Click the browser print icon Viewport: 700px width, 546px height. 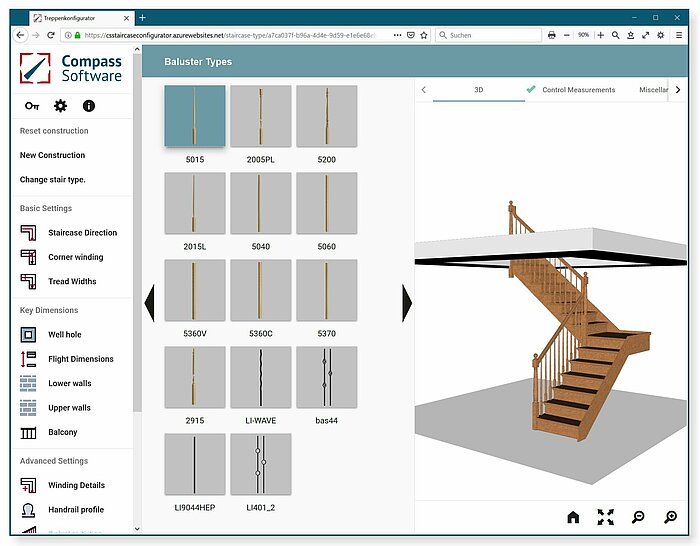tap(552, 35)
